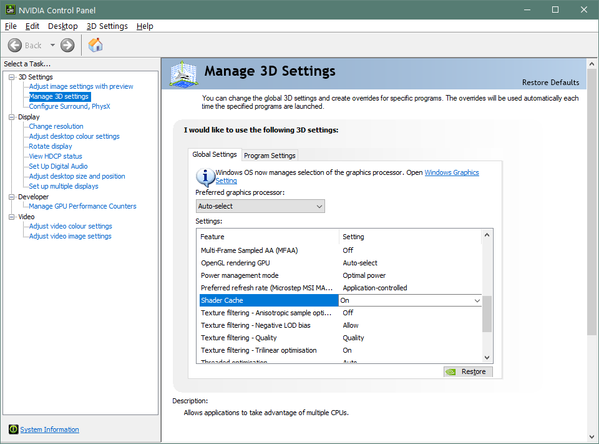
Task: Collapse the 3D Settings tree node
Action: [12, 77]
